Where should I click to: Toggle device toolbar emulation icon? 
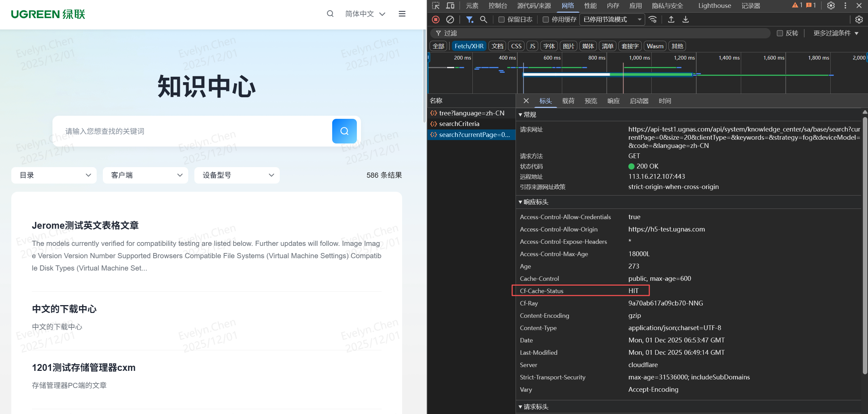point(450,5)
